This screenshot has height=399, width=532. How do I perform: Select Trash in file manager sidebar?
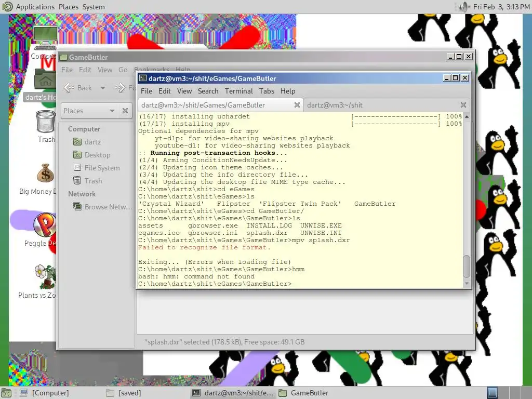[x=88, y=180]
